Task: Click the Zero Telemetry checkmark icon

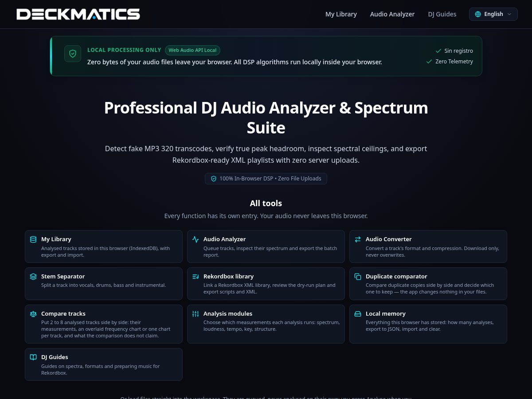Action: (x=429, y=62)
